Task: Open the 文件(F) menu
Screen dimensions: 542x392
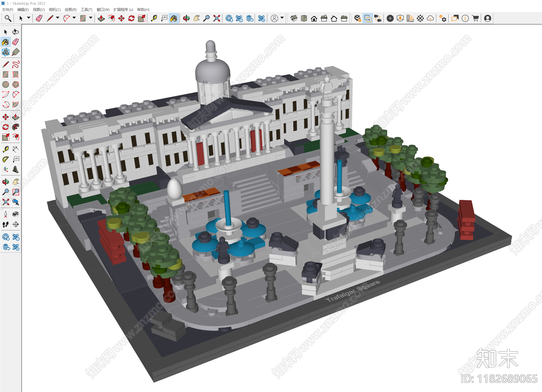Action: tap(7, 9)
